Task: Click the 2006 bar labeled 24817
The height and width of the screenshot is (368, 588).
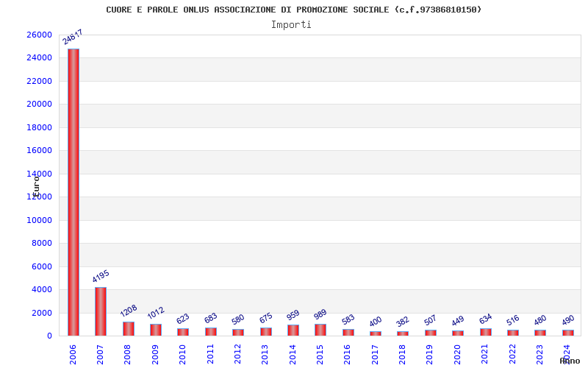Action: pos(73,192)
